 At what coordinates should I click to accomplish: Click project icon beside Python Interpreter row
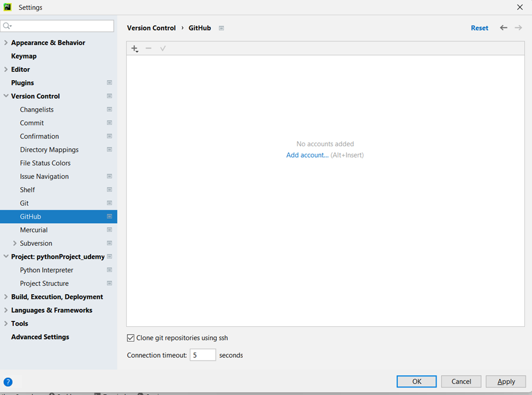[109, 270]
